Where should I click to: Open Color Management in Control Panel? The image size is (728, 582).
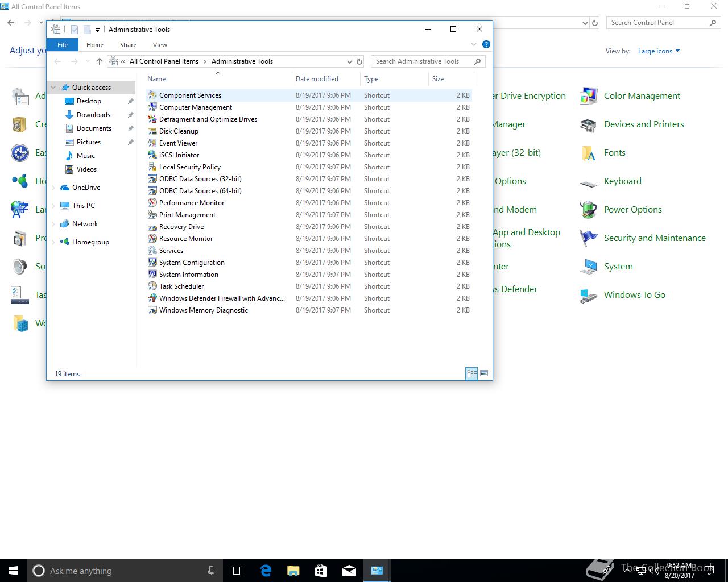pos(588,96)
